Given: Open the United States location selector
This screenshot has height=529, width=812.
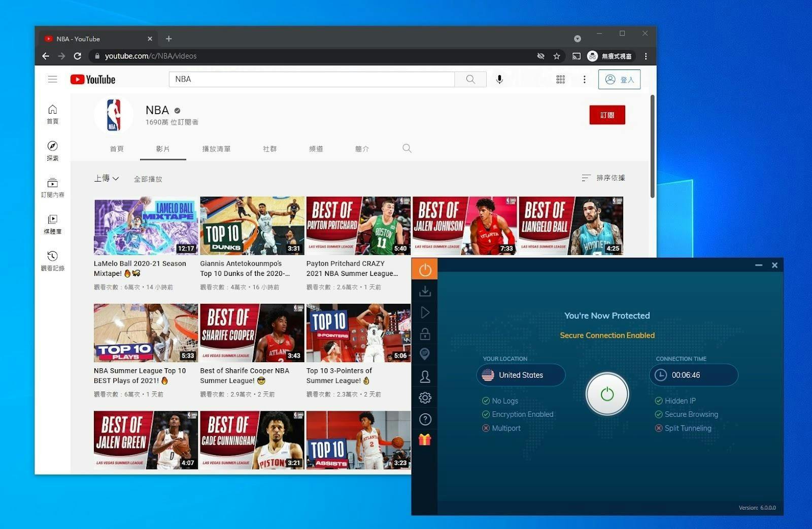Looking at the screenshot, I should tap(521, 375).
